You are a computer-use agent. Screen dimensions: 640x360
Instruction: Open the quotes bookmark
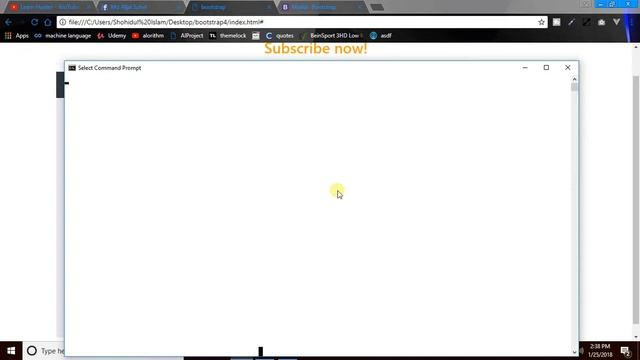pyautogui.click(x=280, y=36)
